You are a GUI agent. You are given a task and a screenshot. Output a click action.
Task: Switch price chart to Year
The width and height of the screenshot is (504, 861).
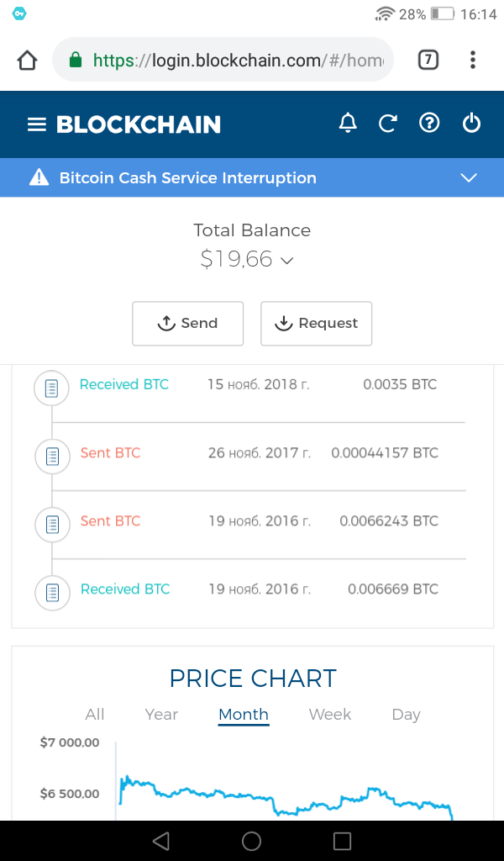tap(161, 715)
